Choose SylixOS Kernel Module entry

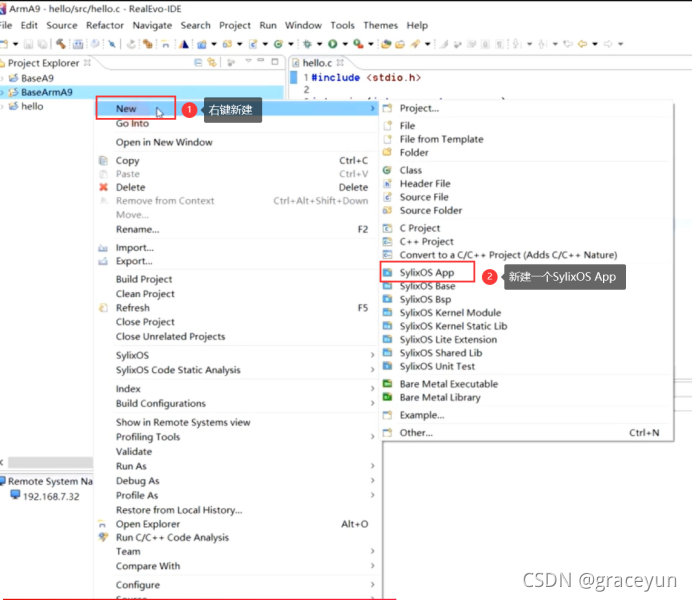point(528,312)
